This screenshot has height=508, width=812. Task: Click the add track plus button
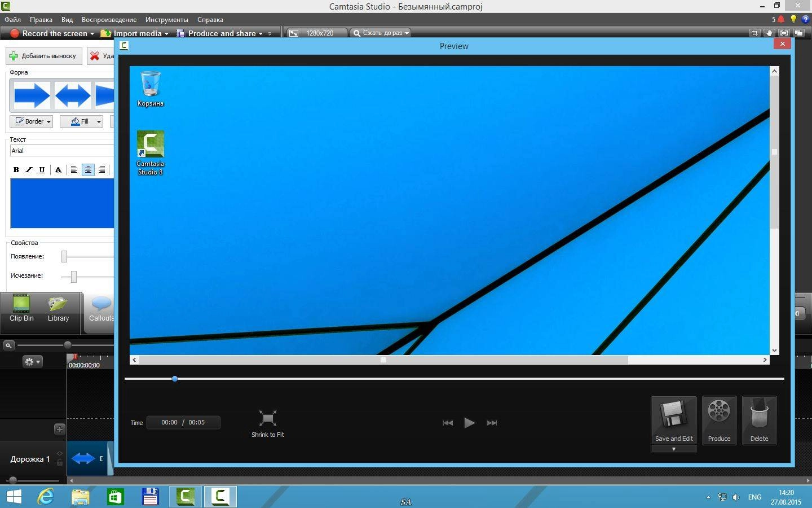pyautogui.click(x=59, y=429)
